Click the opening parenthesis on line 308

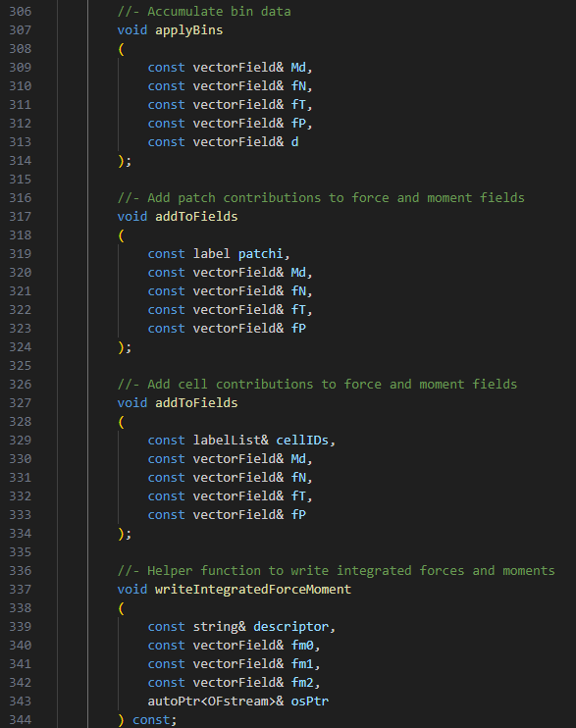coord(122,49)
